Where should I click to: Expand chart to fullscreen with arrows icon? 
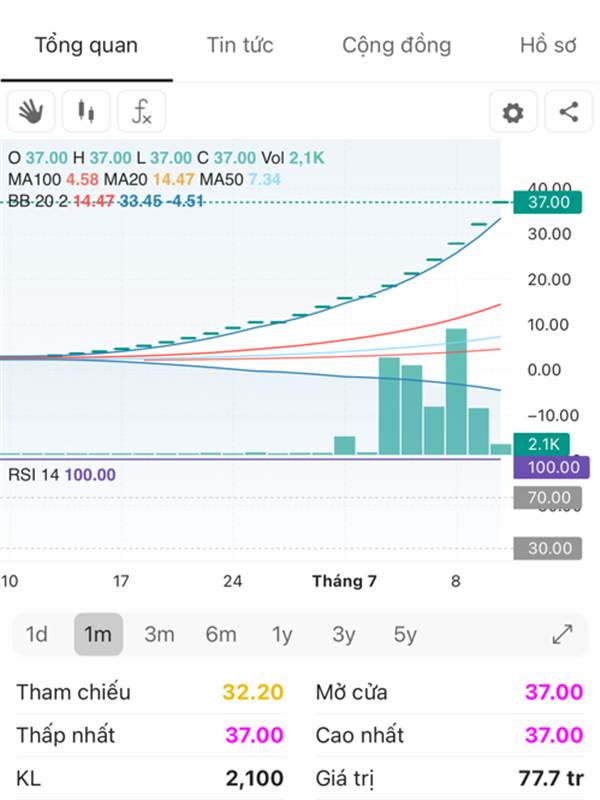point(562,634)
